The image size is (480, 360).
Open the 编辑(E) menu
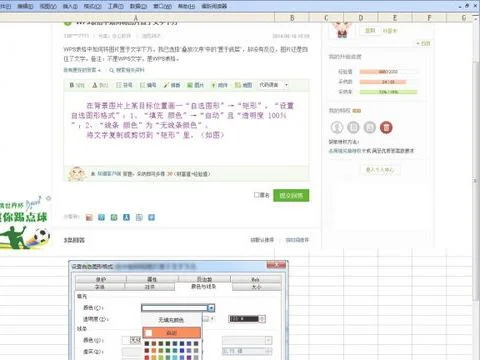coord(25,6)
